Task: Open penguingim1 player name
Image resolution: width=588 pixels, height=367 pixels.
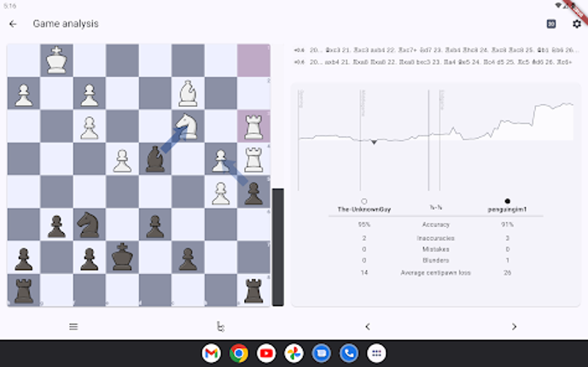Action: point(508,208)
